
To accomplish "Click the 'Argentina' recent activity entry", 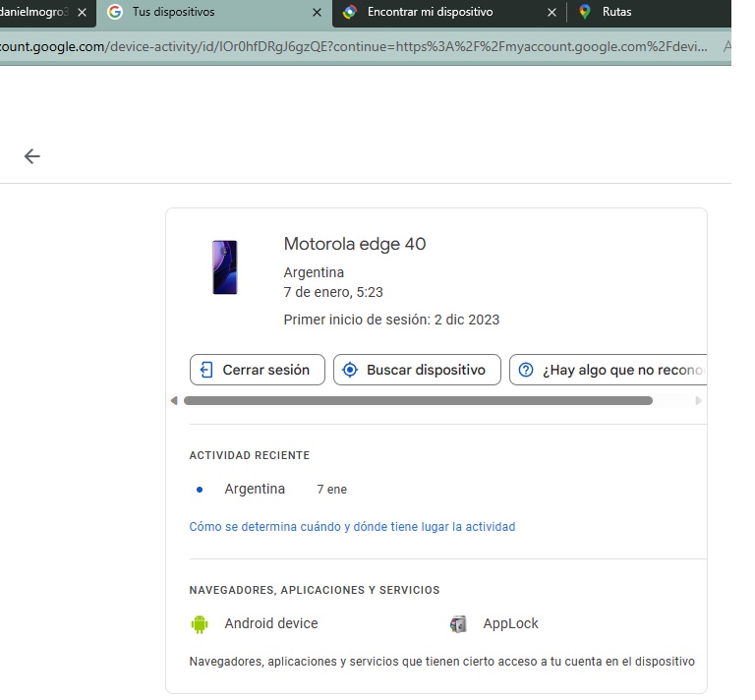I will (255, 490).
